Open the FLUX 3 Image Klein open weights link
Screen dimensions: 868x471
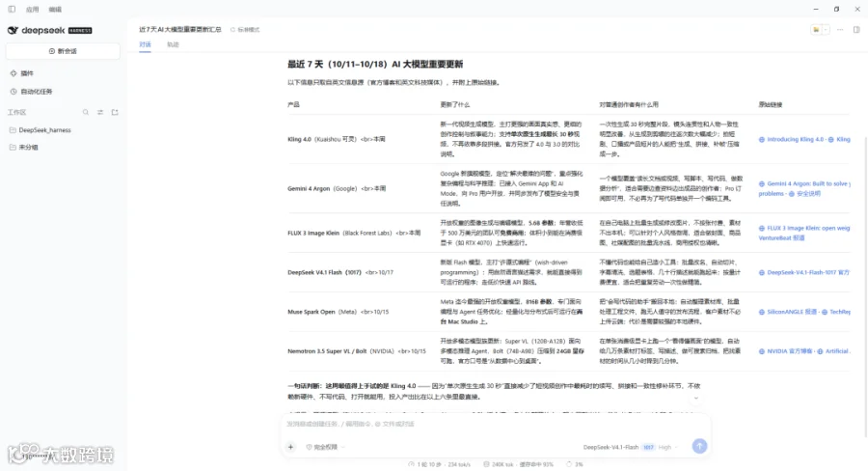[x=808, y=228]
